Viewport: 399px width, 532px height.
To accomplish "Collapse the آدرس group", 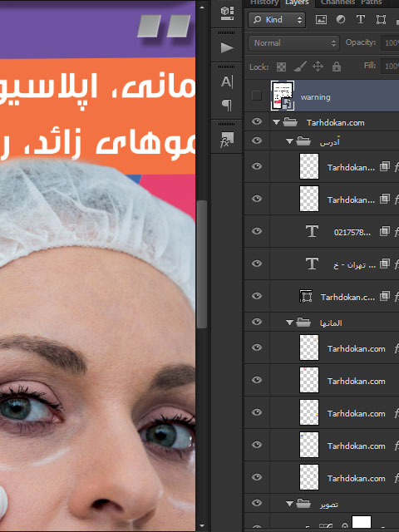I will click(289, 141).
